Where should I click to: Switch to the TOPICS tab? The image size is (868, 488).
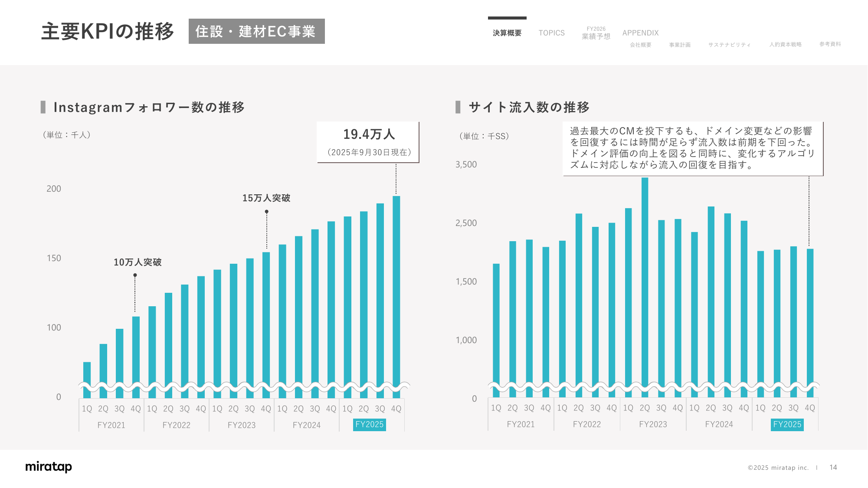(551, 33)
